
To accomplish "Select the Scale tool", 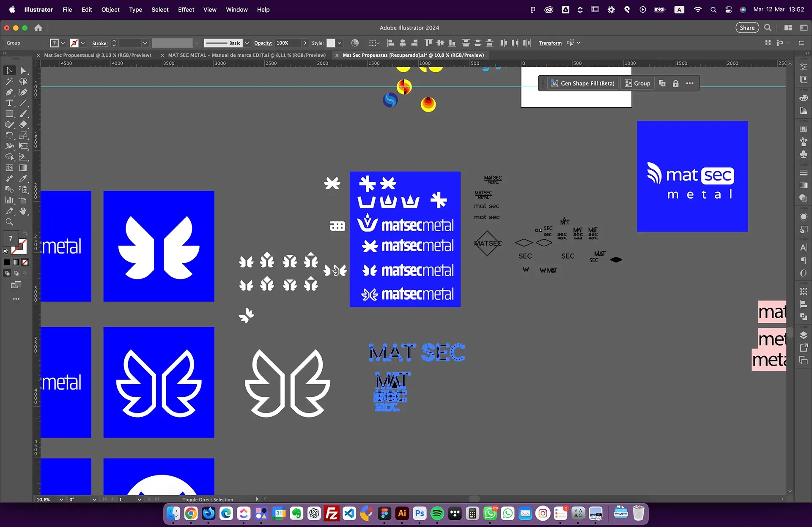I will coord(23,135).
